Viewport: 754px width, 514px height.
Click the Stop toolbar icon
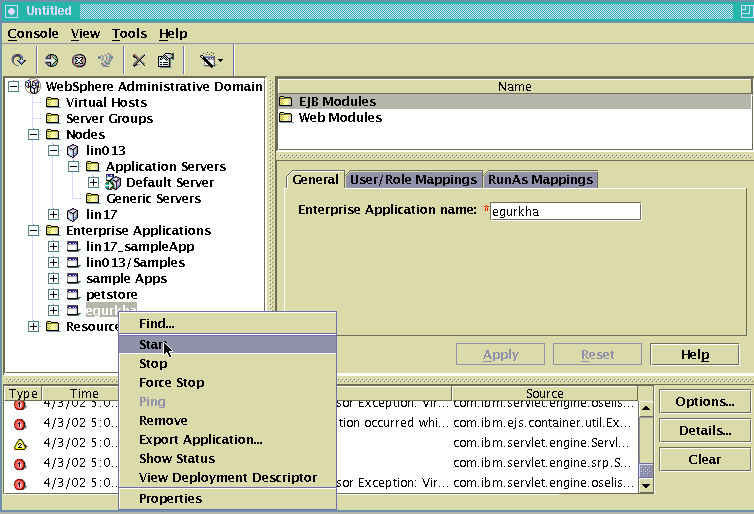point(79,60)
